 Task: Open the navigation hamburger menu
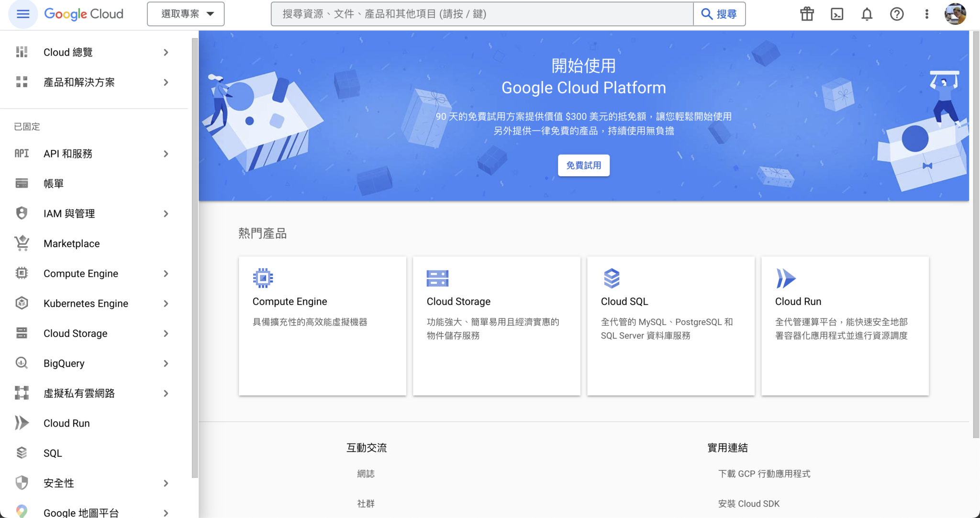(22, 14)
